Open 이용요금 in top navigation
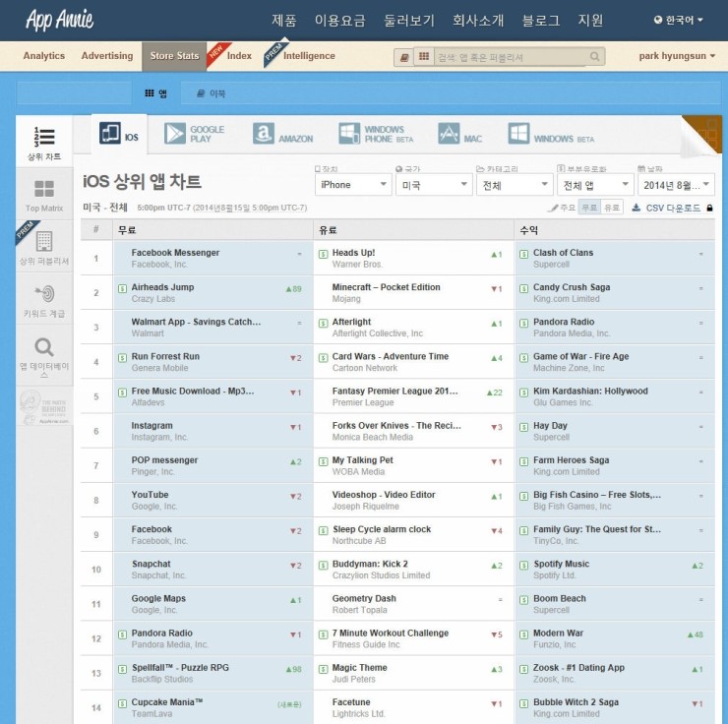The image size is (728, 724). 339,20
